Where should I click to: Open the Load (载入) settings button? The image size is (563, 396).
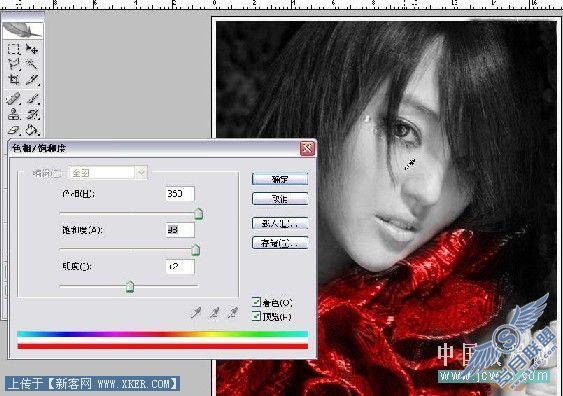(x=280, y=223)
